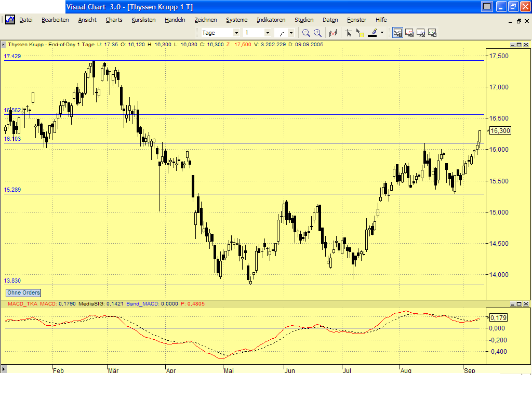Open the Systeme menu
Image resolution: width=532 pixels, height=399 pixels.
click(236, 20)
